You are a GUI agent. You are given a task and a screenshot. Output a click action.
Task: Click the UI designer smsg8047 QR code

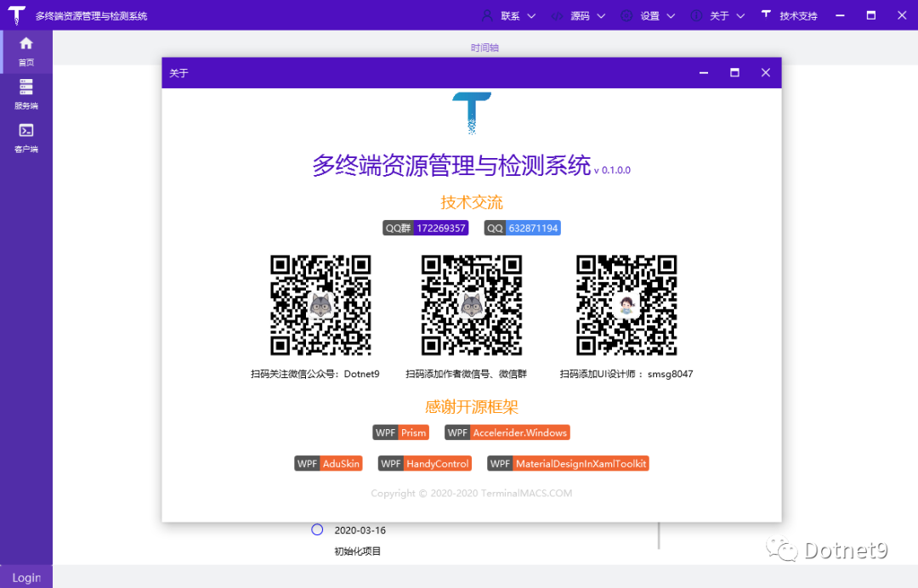click(x=626, y=305)
